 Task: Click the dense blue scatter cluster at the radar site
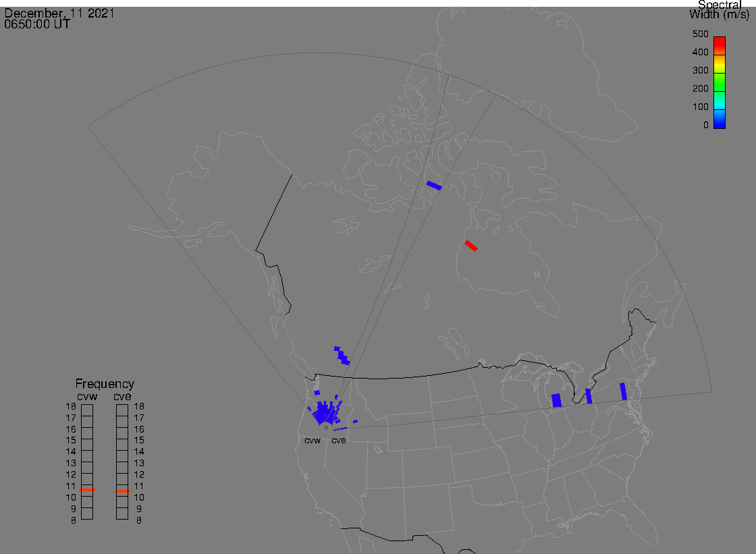tap(325, 413)
